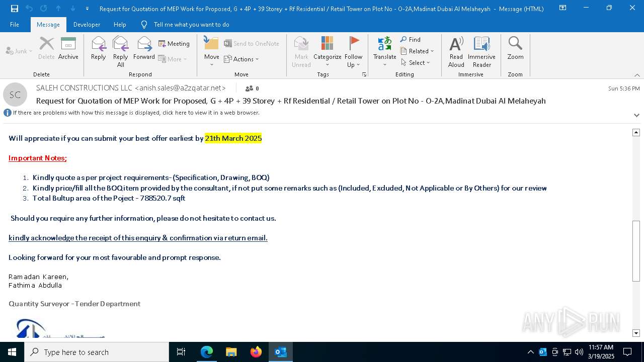Click the Total Bultup area note line
The image size is (644, 362).
pyautogui.click(x=109, y=198)
